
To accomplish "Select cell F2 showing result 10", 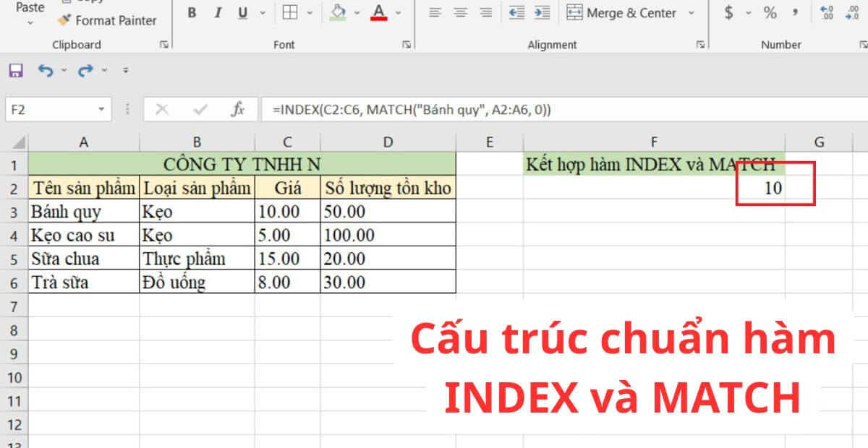I will click(x=655, y=188).
